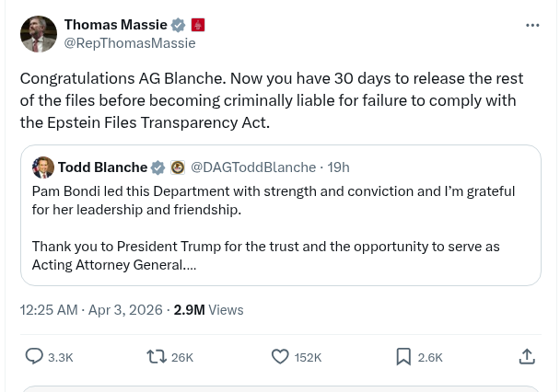This screenshot has height=392, width=560.
Task: Click the DOJ seal badge by Blanche
Action: 178,167
